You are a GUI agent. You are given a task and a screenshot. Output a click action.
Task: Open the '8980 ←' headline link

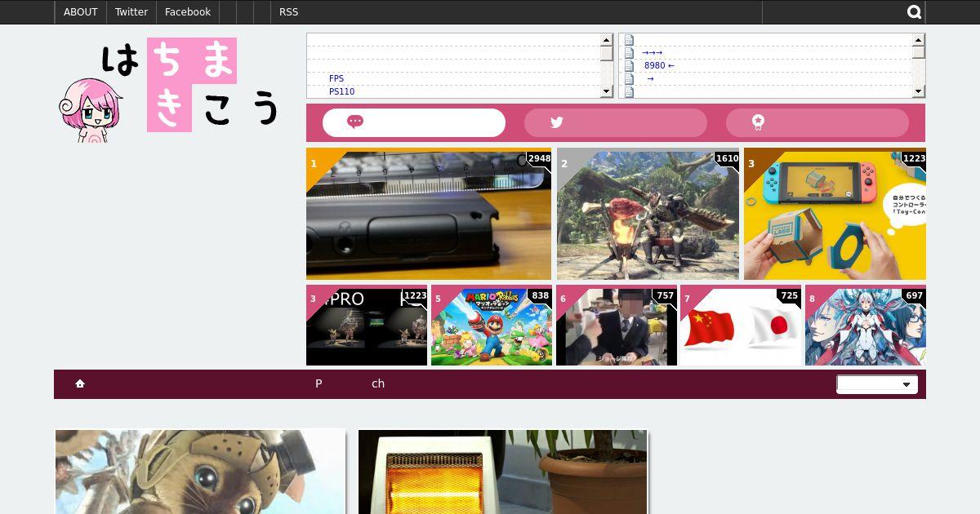click(x=659, y=65)
